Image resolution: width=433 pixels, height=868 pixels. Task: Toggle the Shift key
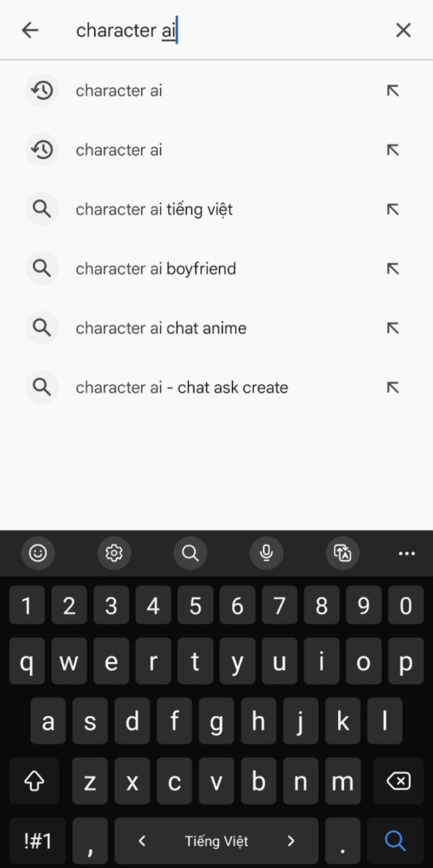click(x=35, y=781)
